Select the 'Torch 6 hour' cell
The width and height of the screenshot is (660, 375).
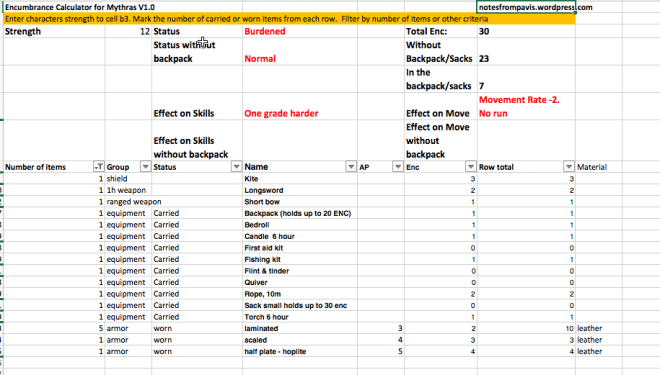click(300, 317)
